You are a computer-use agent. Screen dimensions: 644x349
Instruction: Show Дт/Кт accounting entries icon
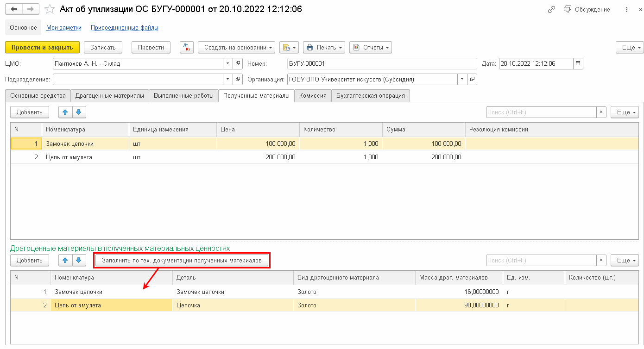pos(187,47)
